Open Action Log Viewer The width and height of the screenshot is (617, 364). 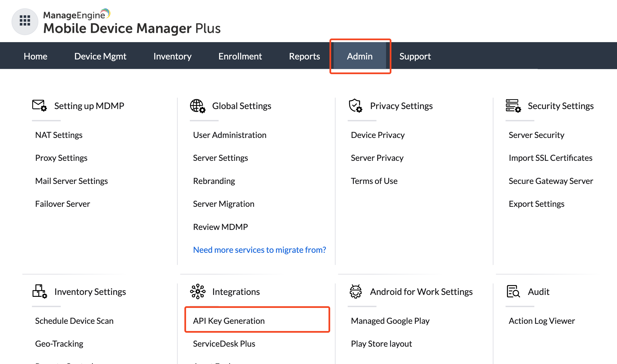coord(542,321)
